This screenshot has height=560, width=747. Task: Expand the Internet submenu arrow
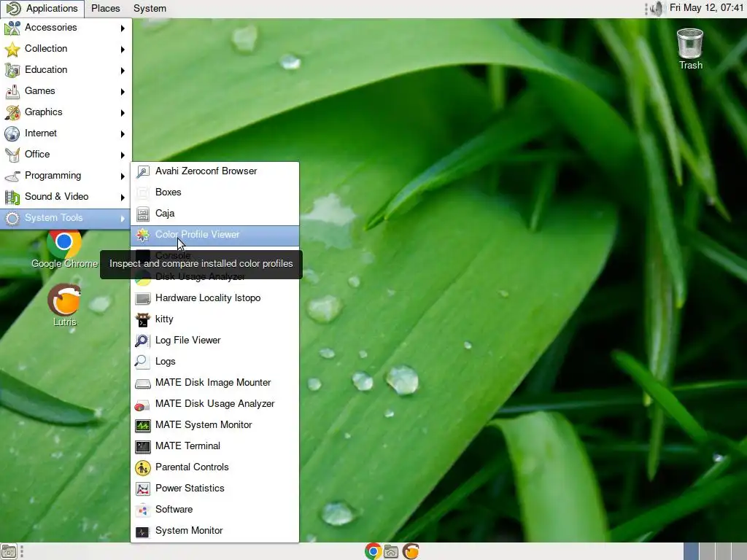(x=123, y=134)
